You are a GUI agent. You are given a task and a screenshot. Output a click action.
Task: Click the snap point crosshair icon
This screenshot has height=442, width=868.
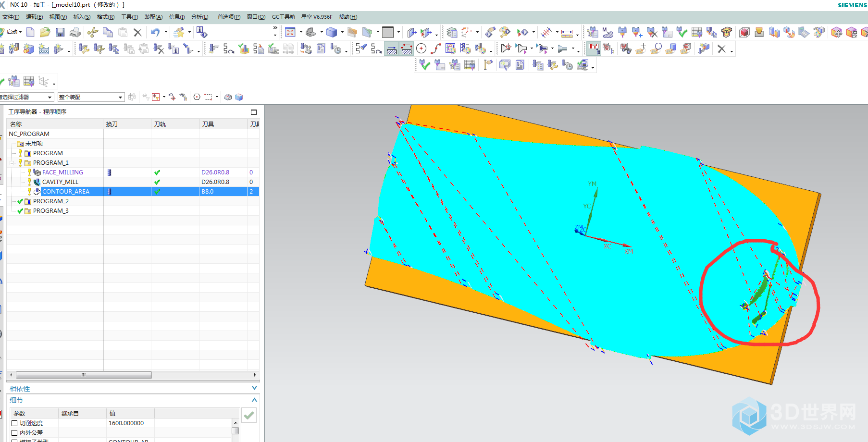(x=172, y=97)
